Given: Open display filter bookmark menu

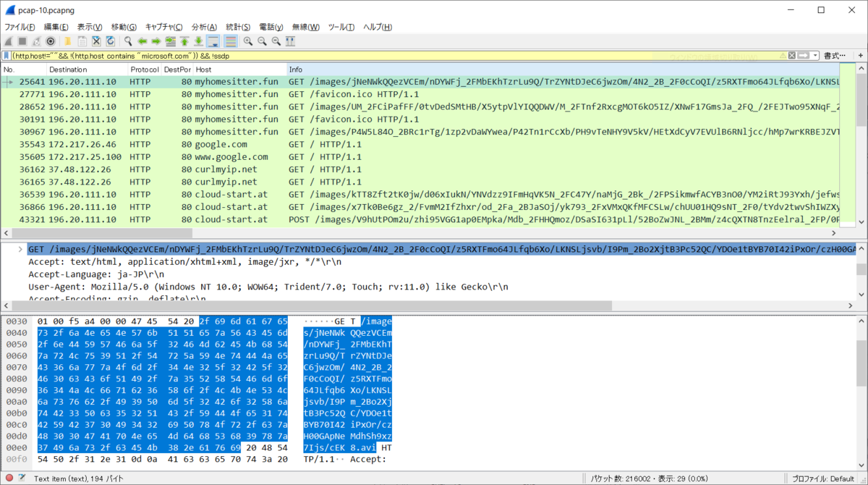Looking at the screenshot, I should click(6, 55).
